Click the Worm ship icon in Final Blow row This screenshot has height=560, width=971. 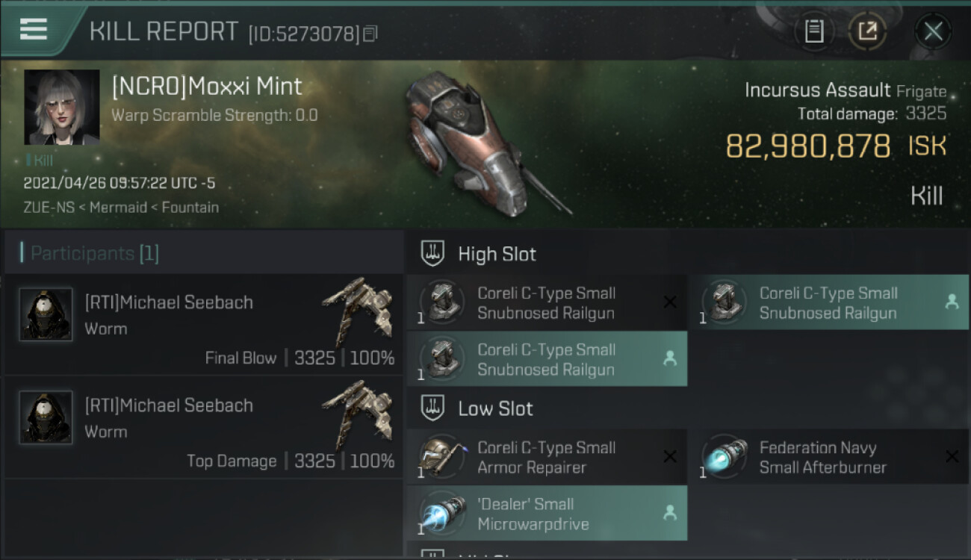click(359, 310)
